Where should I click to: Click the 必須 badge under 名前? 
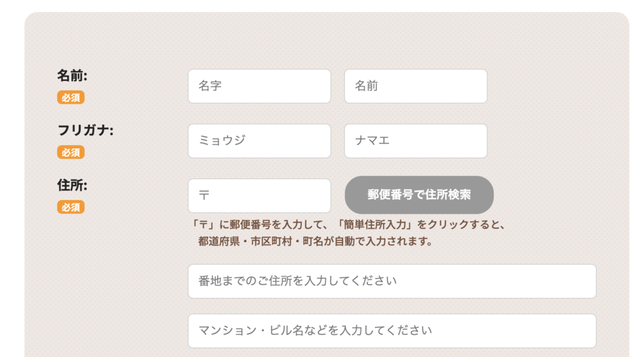(x=71, y=97)
